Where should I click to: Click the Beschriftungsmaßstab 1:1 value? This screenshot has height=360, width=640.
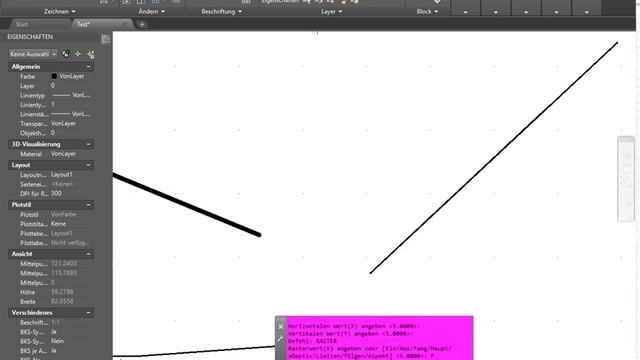pos(56,322)
